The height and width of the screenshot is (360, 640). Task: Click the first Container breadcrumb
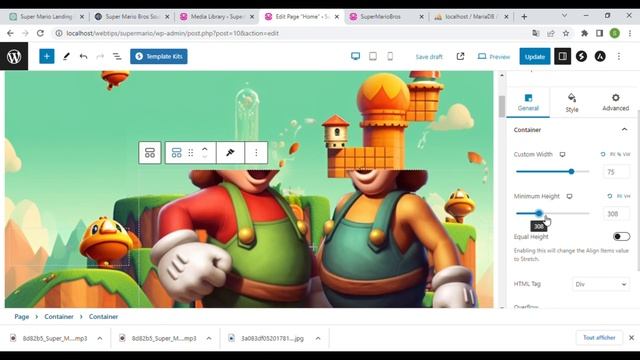click(x=59, y=317)
